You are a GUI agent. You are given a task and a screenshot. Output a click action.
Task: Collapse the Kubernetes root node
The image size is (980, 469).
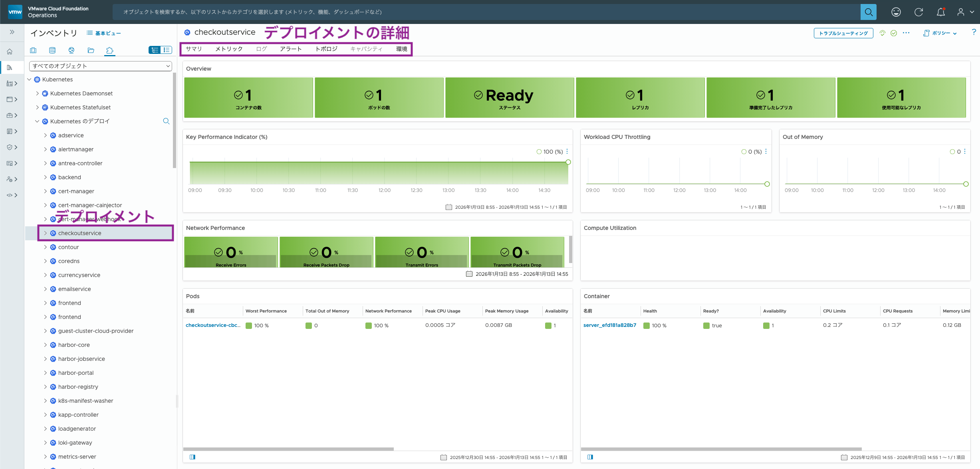[29, 79]
